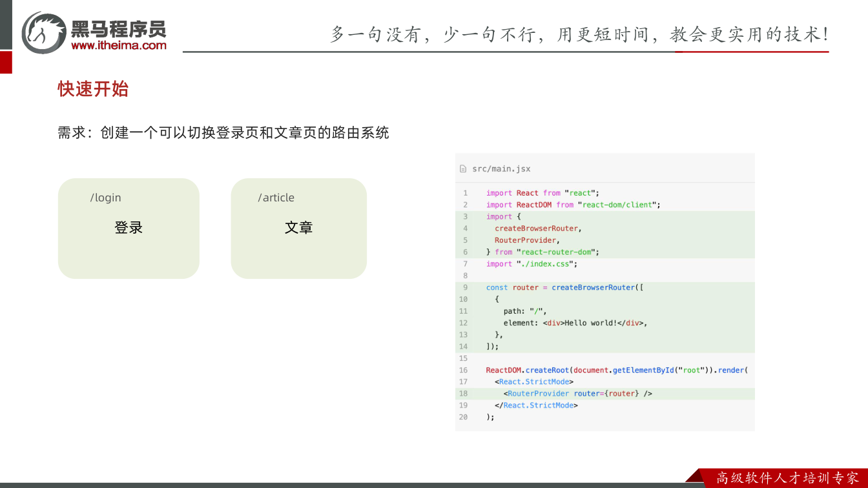Click the 快速开始 heading

93,89
